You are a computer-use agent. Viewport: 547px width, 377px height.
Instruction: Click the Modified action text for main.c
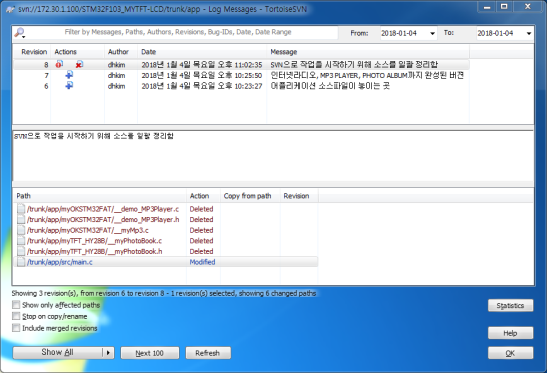click(202, 262)
